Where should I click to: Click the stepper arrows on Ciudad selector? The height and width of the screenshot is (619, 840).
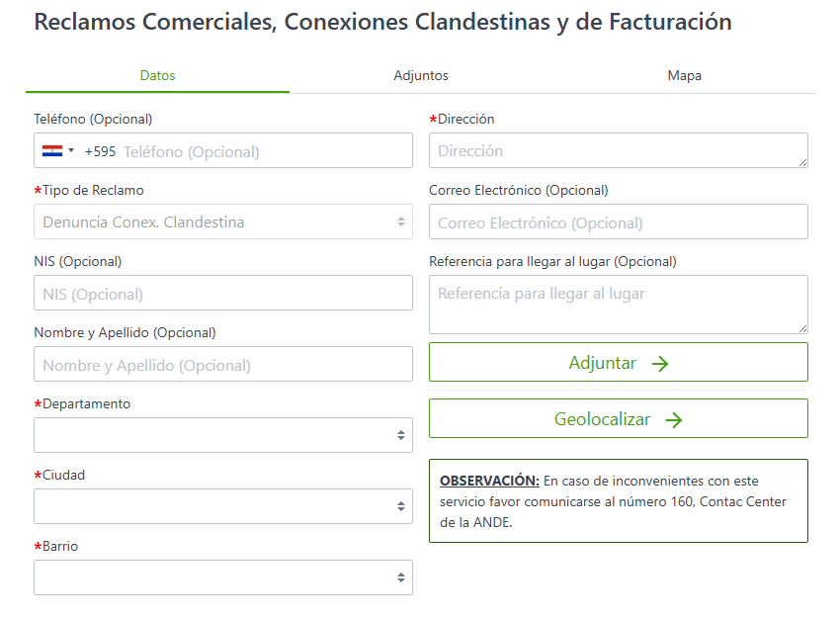400,506
